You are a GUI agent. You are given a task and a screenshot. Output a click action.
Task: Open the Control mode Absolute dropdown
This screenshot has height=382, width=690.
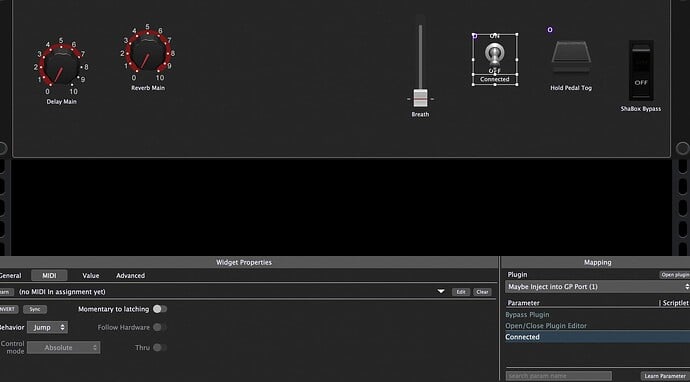coord(63,348)
